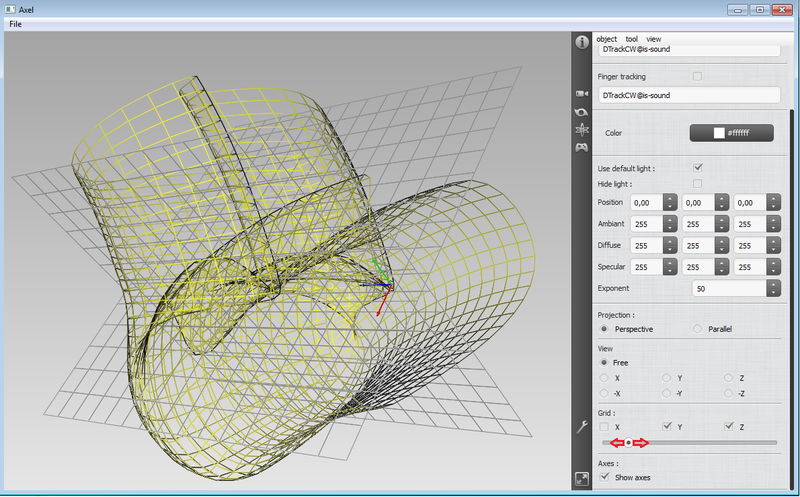Click the gamepad controller icon

(x=581, y=148)
